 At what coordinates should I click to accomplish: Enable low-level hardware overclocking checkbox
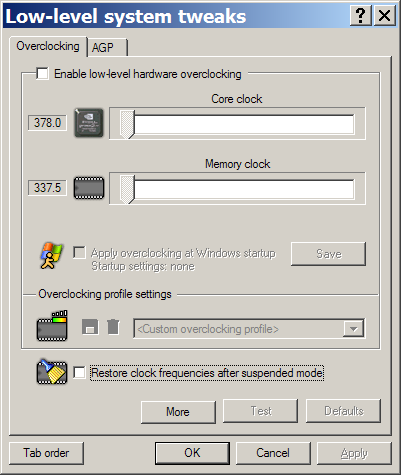click(42, 74)
